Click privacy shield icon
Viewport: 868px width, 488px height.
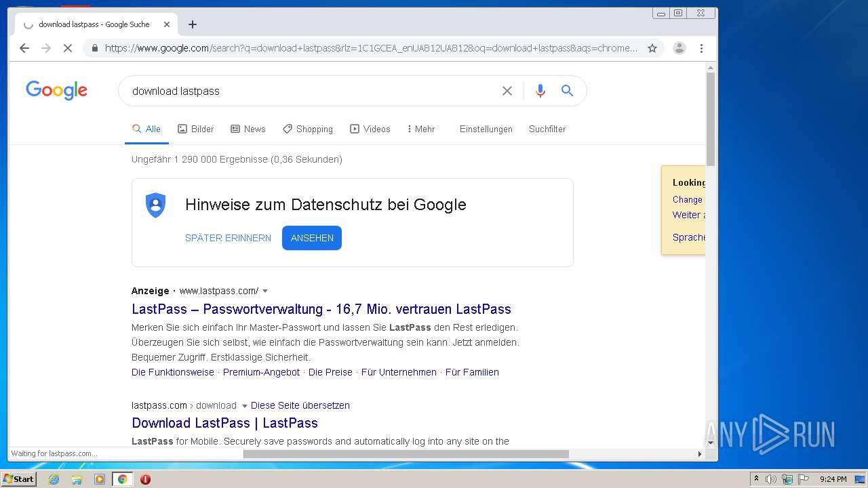[x=156, y=205]
